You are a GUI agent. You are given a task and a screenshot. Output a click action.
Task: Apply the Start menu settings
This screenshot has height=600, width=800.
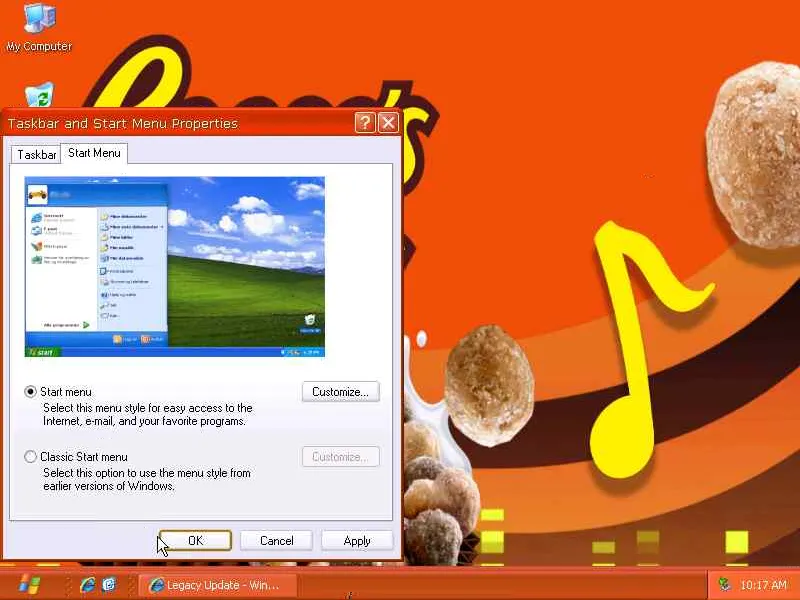pos(357,540)
